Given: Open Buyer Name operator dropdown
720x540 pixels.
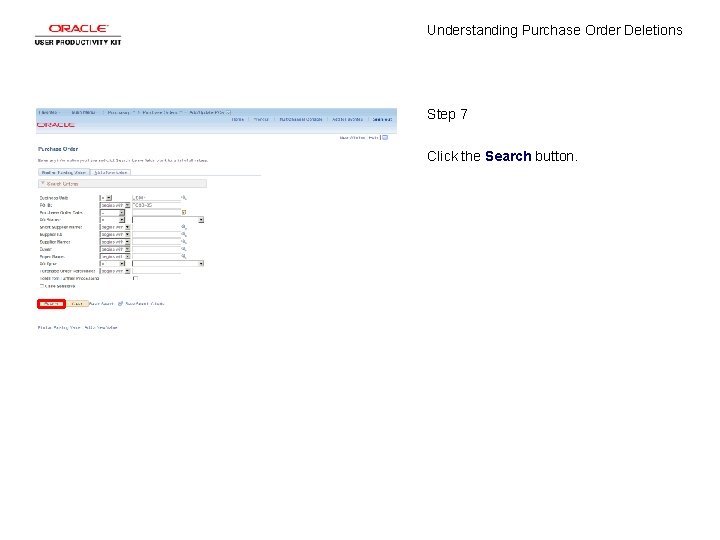Looking at the screenshot, I should pos(115,257).
